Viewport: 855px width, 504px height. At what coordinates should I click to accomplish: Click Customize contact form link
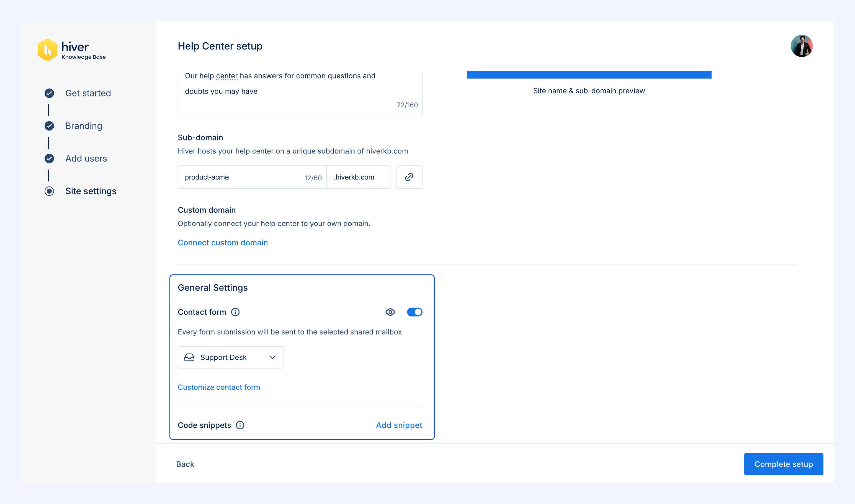coord(219,387)
